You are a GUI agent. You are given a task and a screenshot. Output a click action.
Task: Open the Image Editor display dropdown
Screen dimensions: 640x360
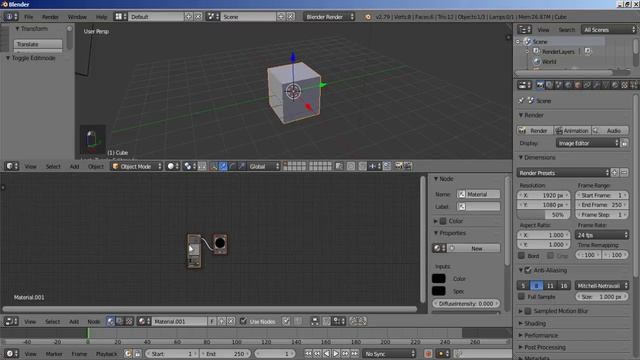tap(588, 143)
